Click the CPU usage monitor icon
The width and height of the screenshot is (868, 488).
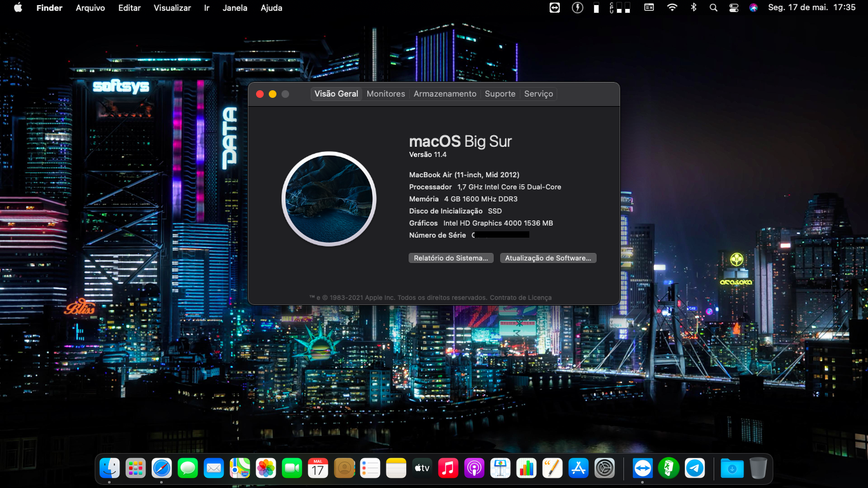[620, 8]
